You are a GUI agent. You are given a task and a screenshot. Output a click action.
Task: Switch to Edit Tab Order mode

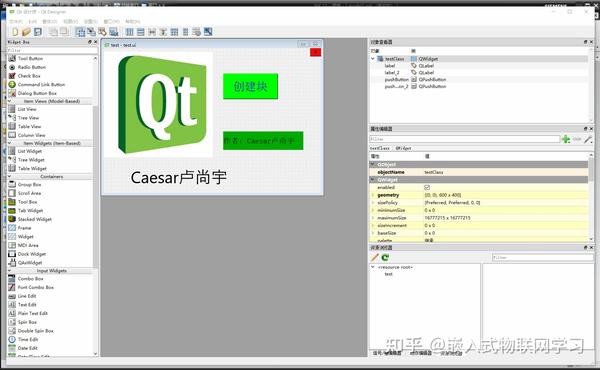click(x=114, y=32)
